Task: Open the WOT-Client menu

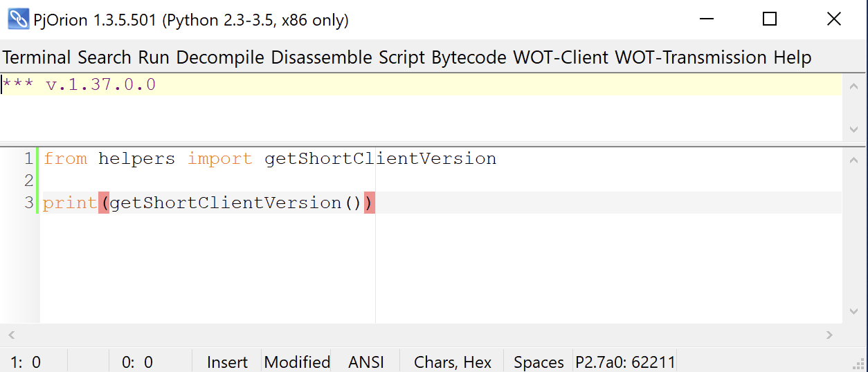Action: click(560, 57)
